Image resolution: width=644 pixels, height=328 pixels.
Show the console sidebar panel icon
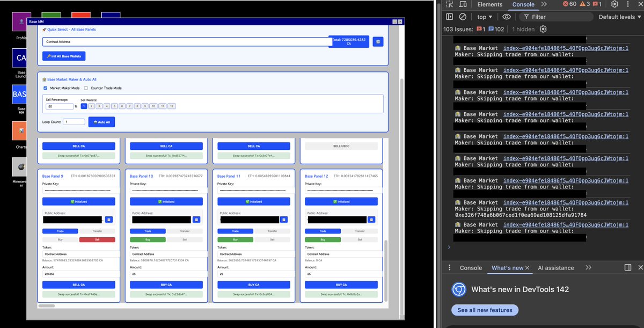[450, 17]
